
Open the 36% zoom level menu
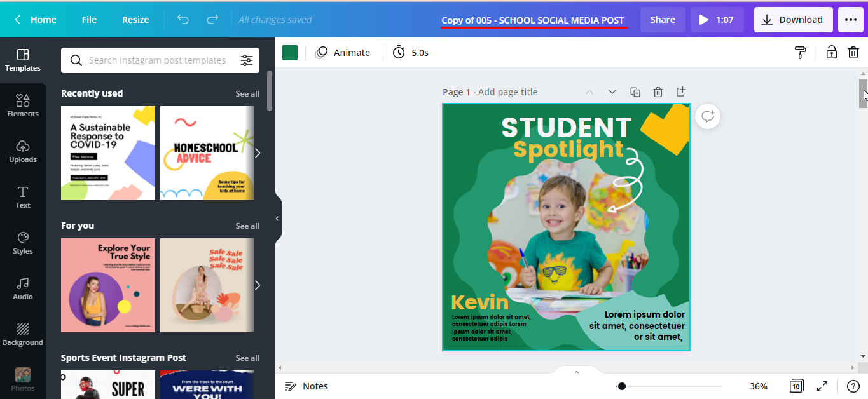coord(759,386)
